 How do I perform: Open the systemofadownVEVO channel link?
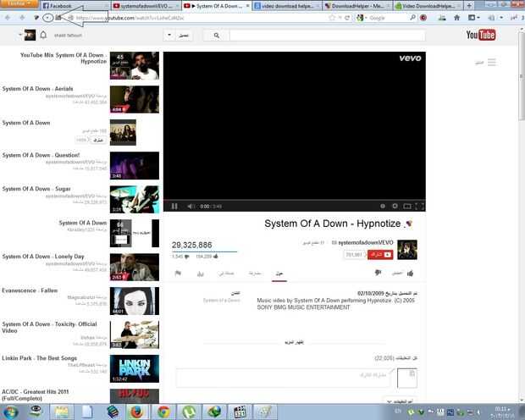(366, 242)
